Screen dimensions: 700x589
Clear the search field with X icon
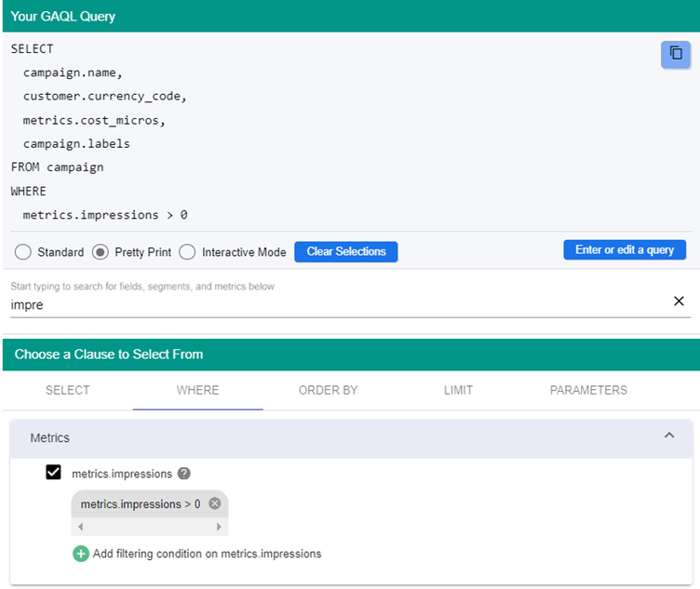(x=679, y=301)
